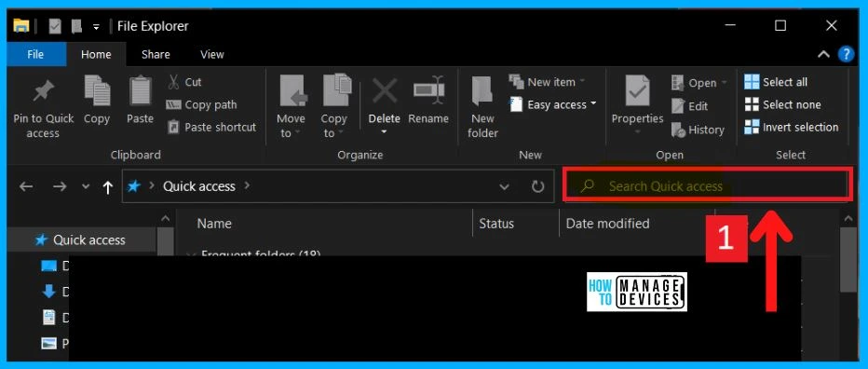Sort by the Name column header
The image size is (868, 369).
coord(214,224)
